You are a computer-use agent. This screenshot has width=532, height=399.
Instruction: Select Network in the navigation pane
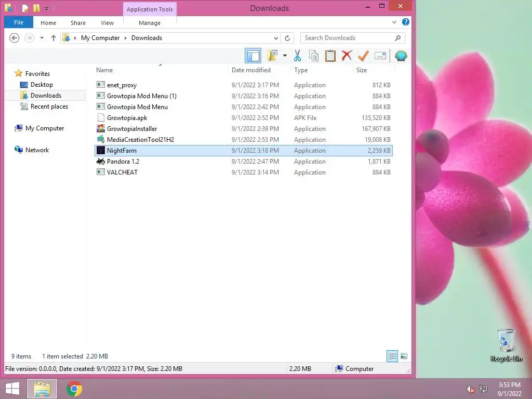tap(37, 150)
